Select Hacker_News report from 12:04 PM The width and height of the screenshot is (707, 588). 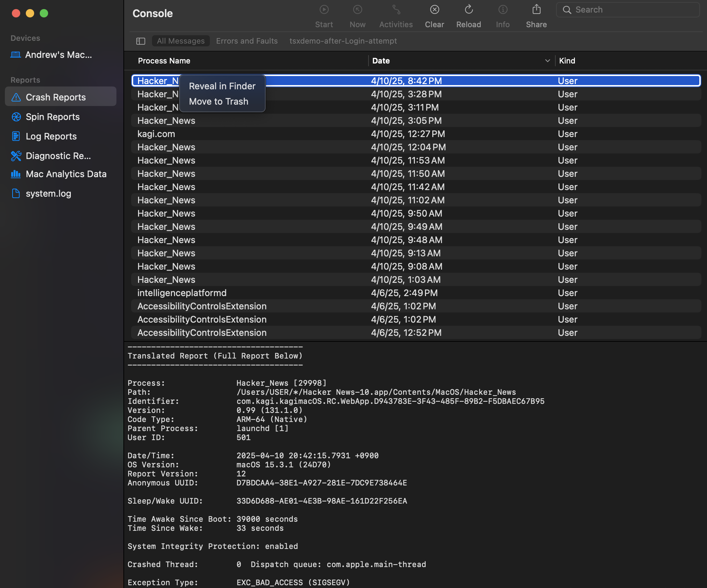pyautogui.click(x=416, y=147)
